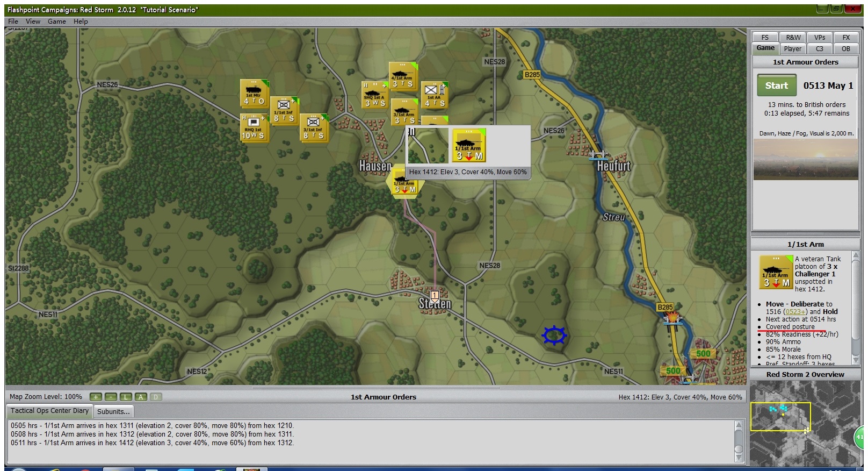Screen dimensions: 868x471
Task: Zoom in the map with plus button
Action: click(x=96, y=397)
